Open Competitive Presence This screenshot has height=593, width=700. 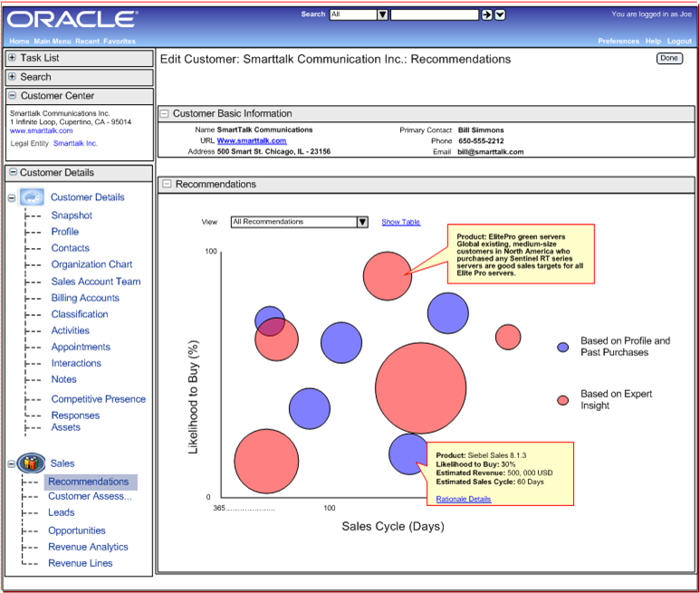98,399
